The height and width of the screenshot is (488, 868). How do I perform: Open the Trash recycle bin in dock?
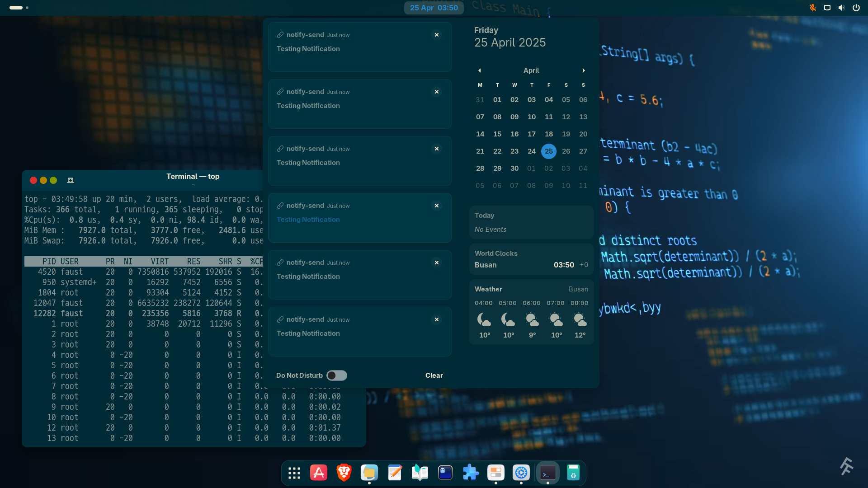pyautogui.click(x=573, y=473)
